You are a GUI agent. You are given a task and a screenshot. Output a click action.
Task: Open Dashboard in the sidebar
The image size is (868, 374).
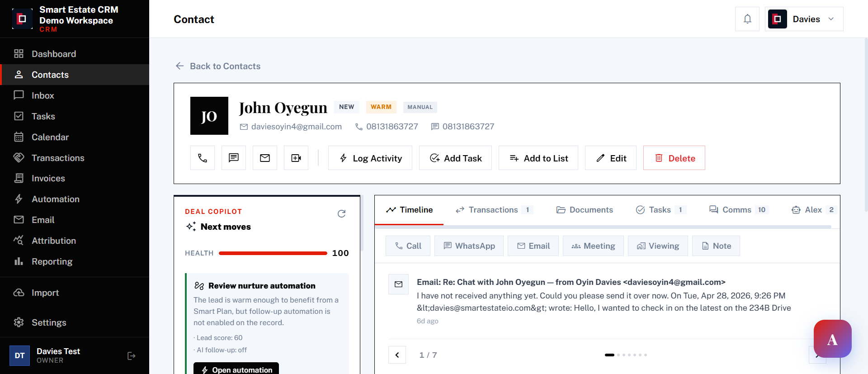[x=75, y=54]
